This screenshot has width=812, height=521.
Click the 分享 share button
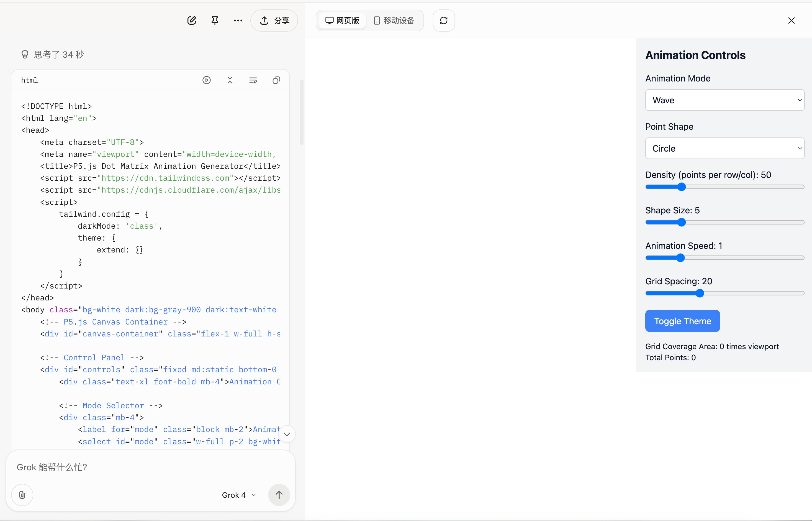(x=274, y=21)
